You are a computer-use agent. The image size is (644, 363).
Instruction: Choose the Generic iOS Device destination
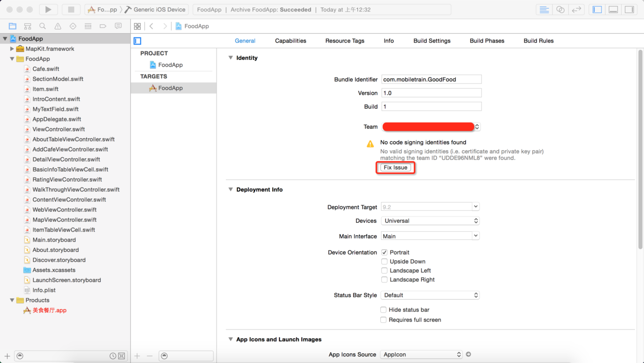pyautogui.click(x=155, y=9)
